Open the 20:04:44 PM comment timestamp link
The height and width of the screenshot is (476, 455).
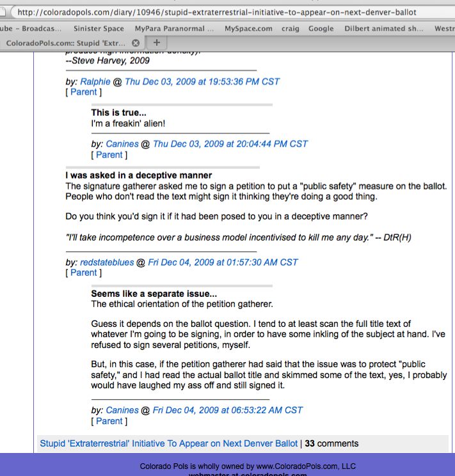[230, 145]
